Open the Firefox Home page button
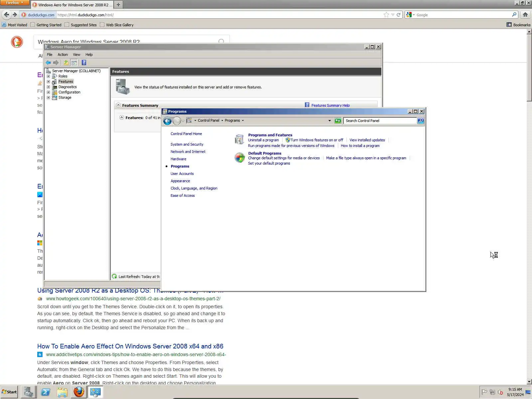 [x=525, y=15]
